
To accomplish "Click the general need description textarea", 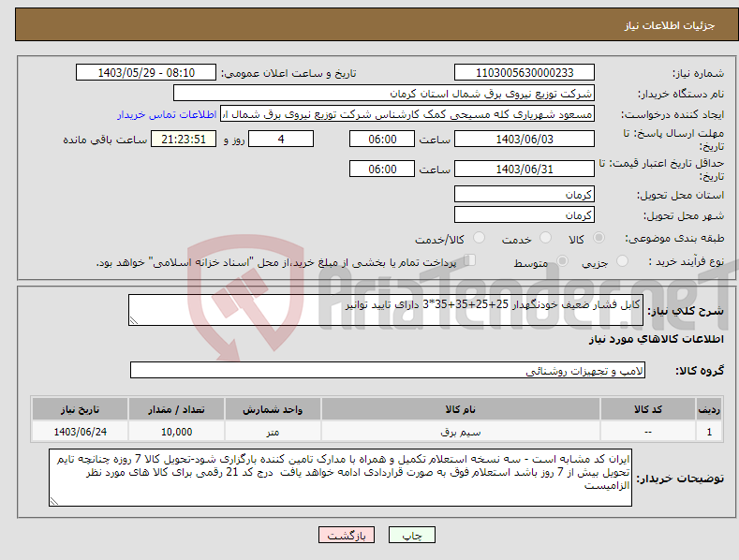I will pos(386,310).
